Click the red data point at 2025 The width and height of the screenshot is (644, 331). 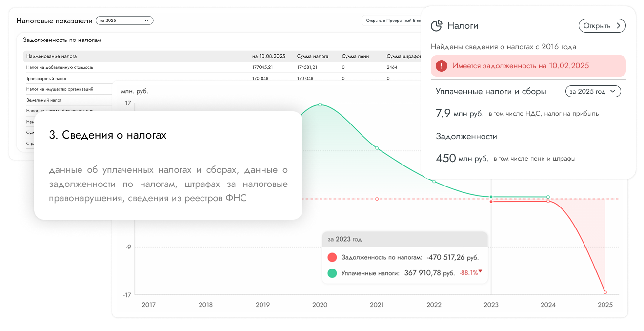coord(605,292)
